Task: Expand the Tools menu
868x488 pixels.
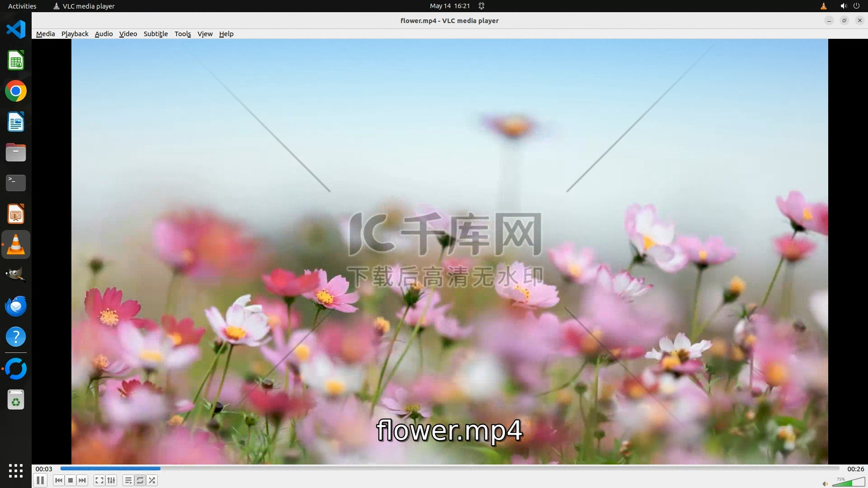Action: (183, 34)
